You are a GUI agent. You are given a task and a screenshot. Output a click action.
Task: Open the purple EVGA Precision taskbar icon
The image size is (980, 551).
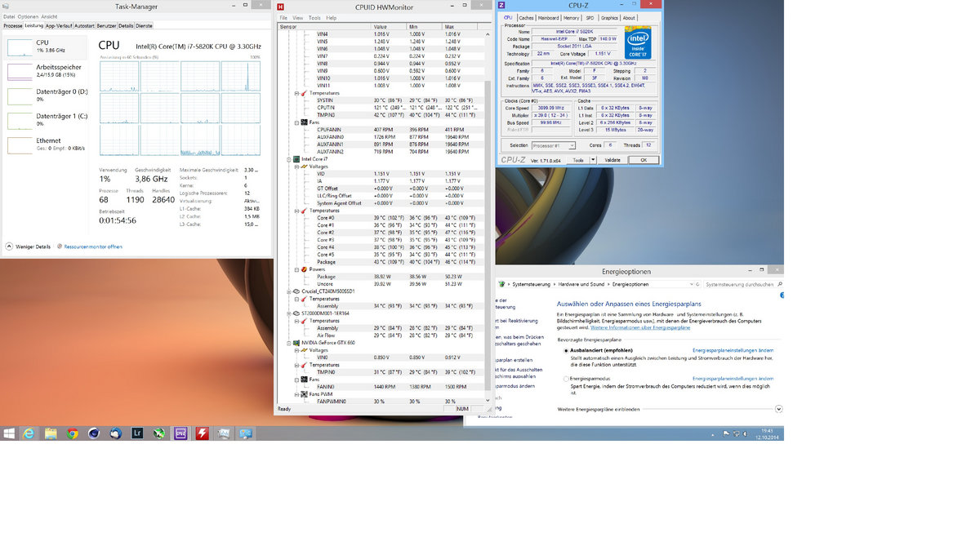(180, 433)
